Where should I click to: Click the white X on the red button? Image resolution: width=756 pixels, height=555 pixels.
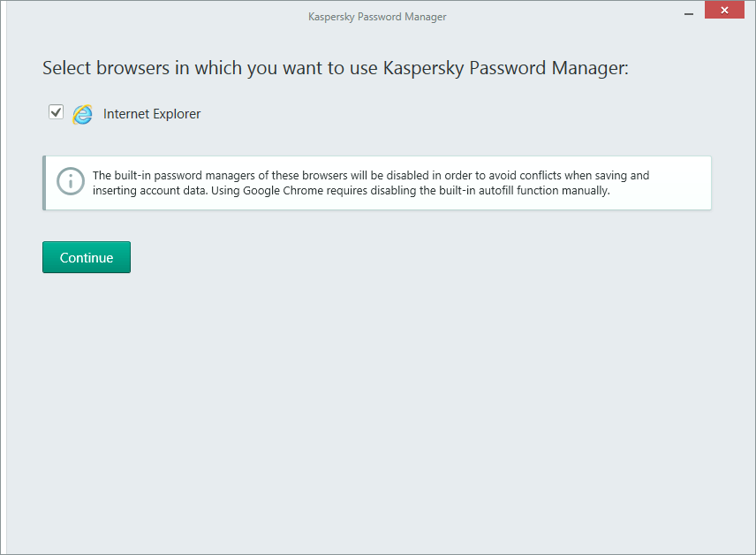click(x=724, y=10)
